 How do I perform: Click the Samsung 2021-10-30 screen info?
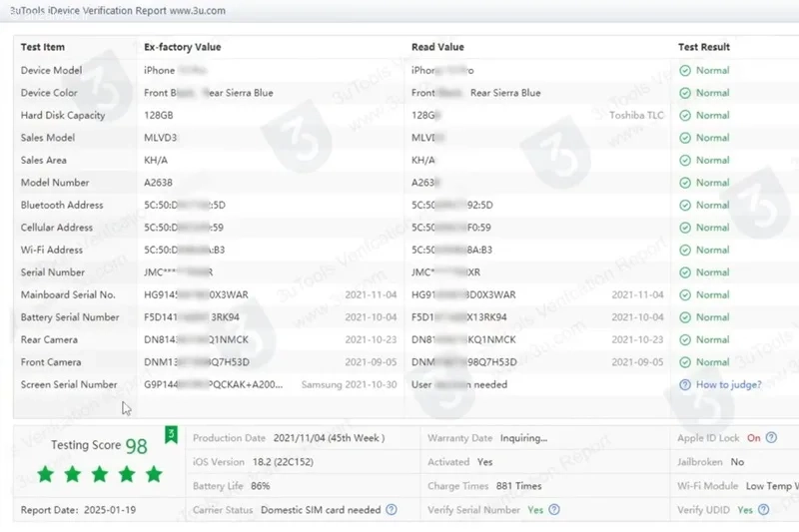pyautogui.click(x=349, y=385)
